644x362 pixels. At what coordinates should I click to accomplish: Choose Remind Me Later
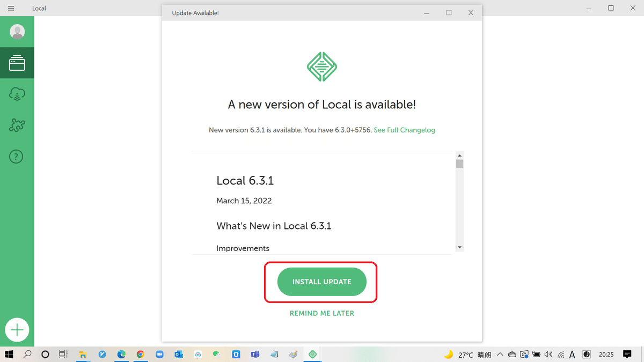point(322,313)
